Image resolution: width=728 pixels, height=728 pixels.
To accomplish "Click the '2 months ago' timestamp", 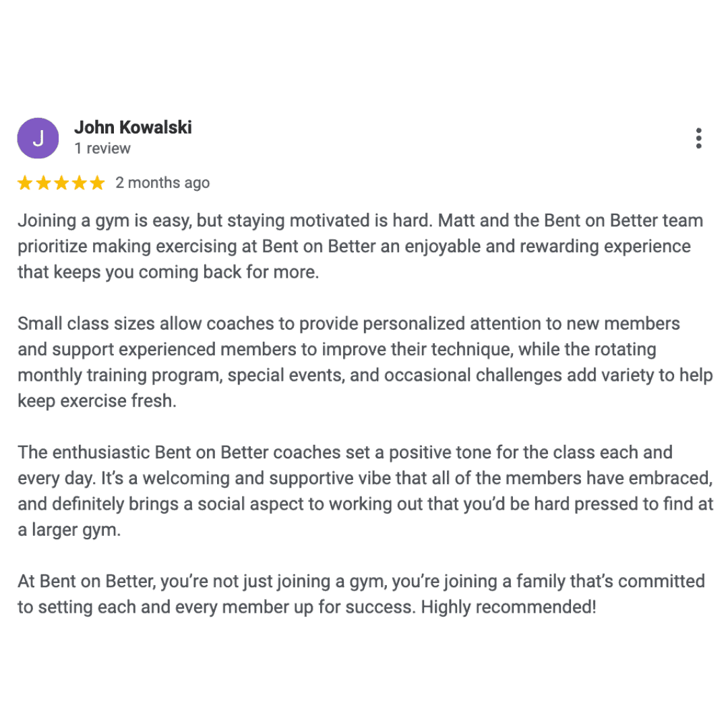I will (x=162, y=183).
